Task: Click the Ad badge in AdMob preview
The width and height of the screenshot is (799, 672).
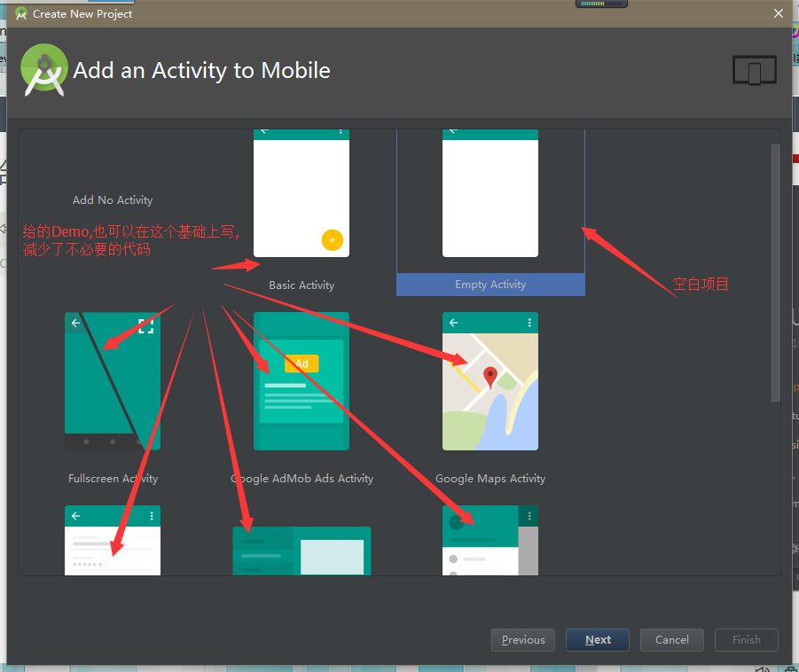Action: (x=302, y=363)
